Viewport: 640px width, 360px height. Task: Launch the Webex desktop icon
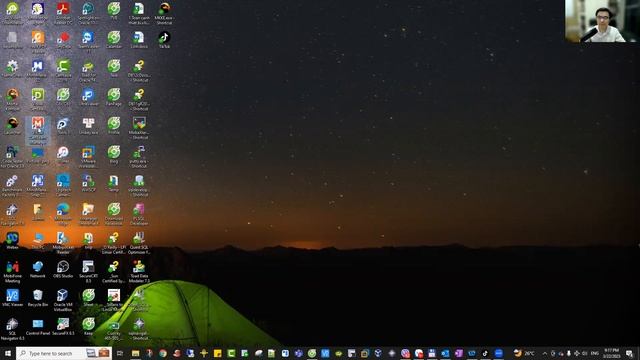[x=12, y=240]
